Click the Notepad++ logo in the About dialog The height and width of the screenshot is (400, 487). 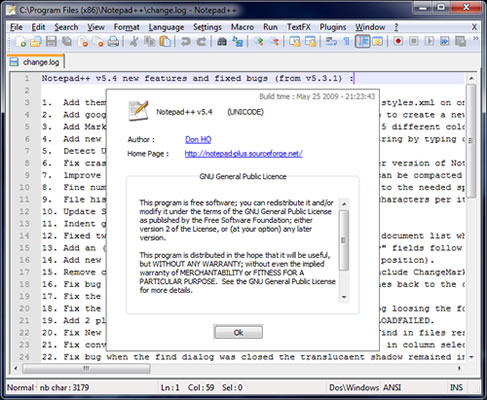(x=138, y=111)
